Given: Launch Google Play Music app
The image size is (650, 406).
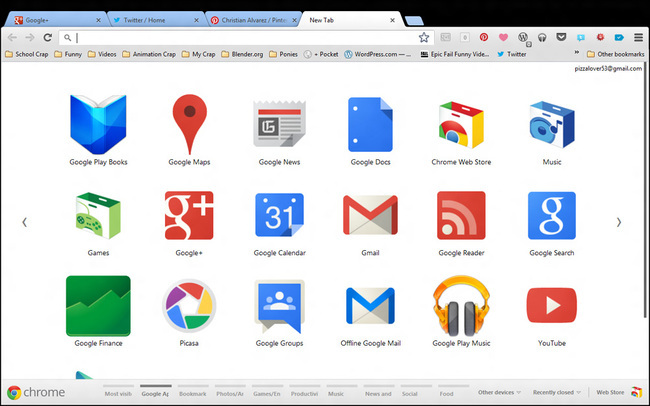Looking at the screenshot, I should click(461, 306).
